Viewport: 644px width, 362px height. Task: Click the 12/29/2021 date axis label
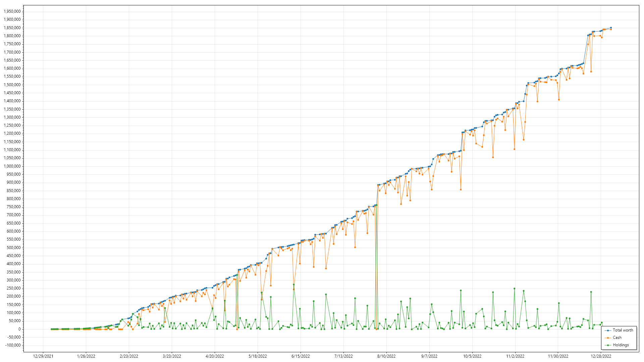click(43, 356)
